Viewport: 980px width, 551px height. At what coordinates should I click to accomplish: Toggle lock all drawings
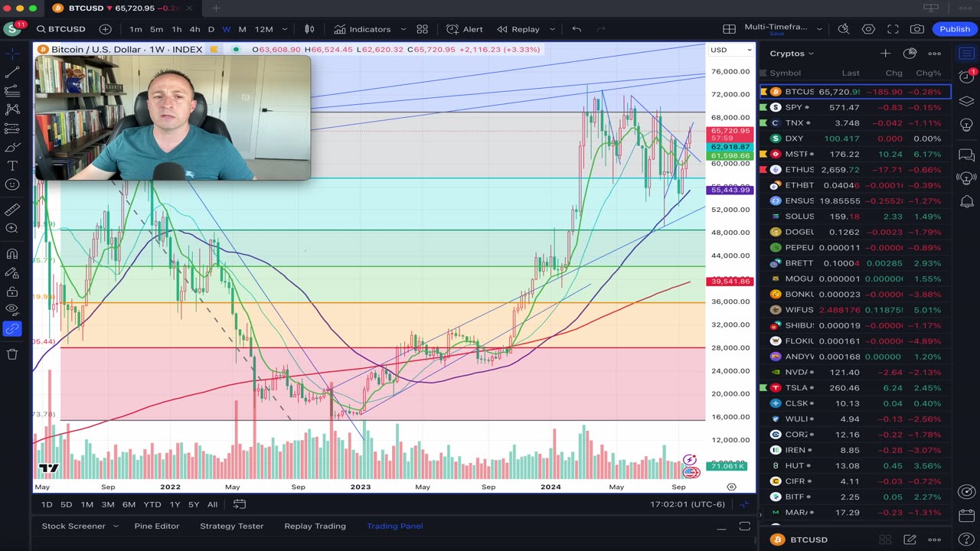pyautogui.click(x=12, y=292)
